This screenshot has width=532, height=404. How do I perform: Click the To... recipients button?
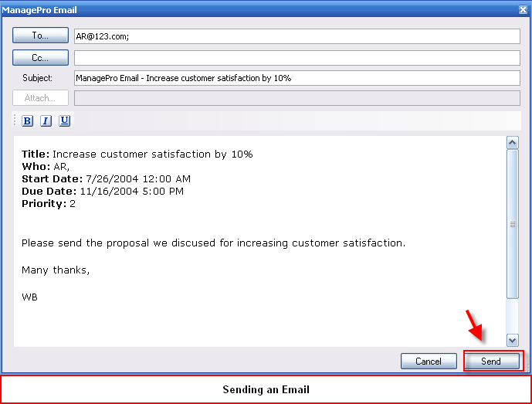[x=40, y=36]
